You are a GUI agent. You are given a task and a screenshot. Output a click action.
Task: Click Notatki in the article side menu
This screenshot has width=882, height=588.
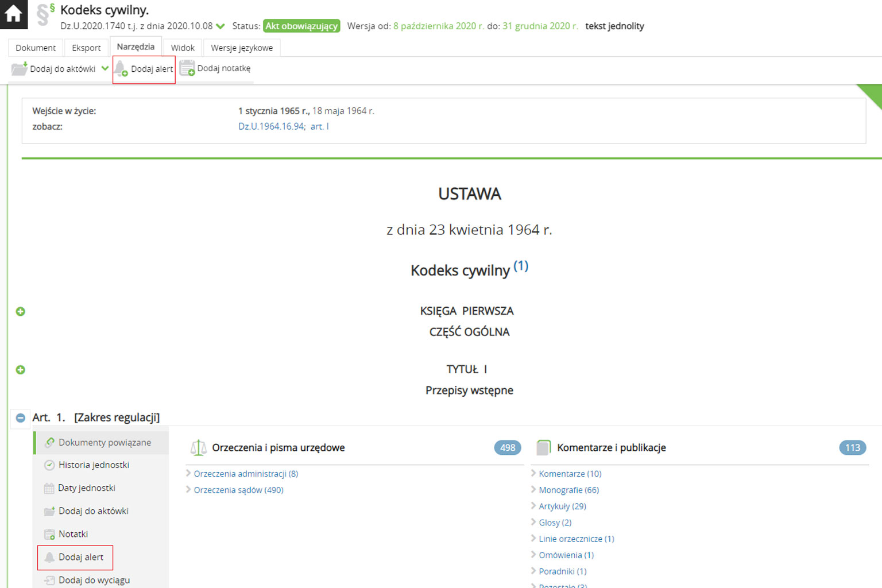[x=73, y=534]
